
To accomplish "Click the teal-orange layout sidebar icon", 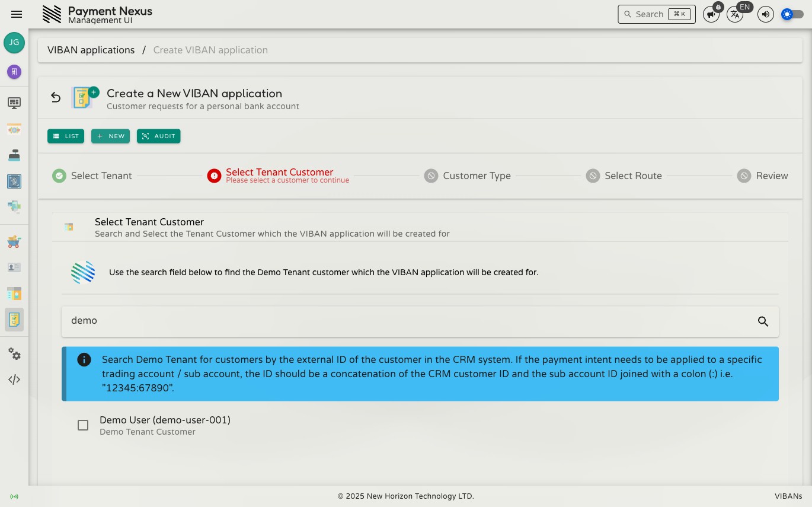I will [14, 294].
